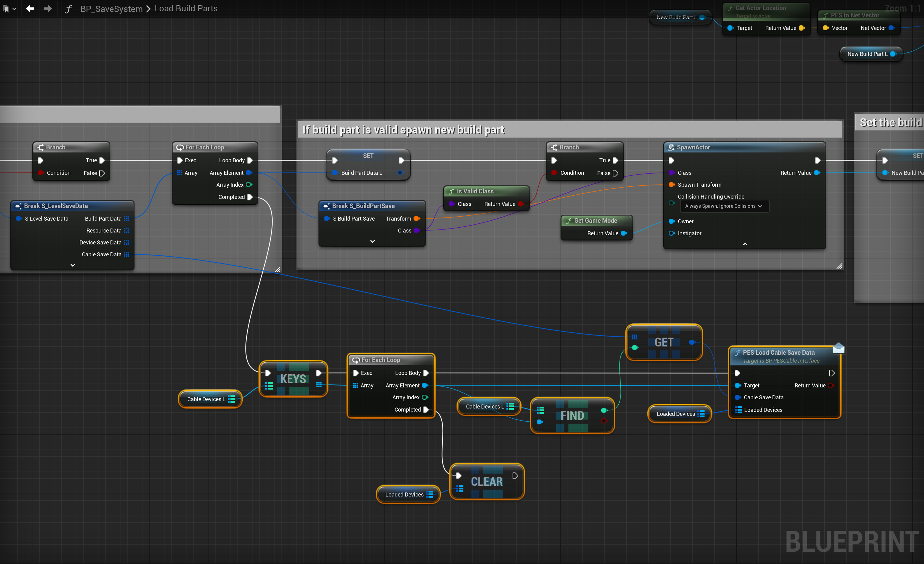Click the Return Value pin on PES Load Cable Save Data
The width and height of the screenshot is (924, 564).
[x=831, y=385]
